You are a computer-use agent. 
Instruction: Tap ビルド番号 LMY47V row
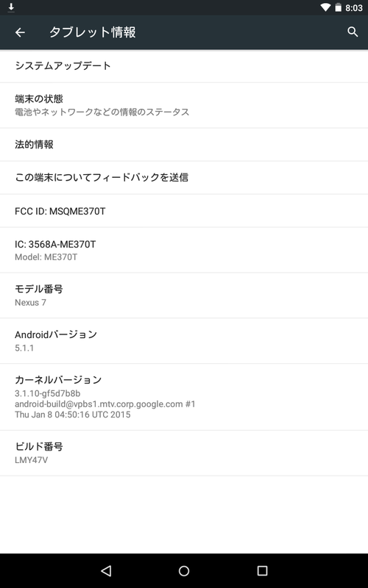(x=184, y=453)
